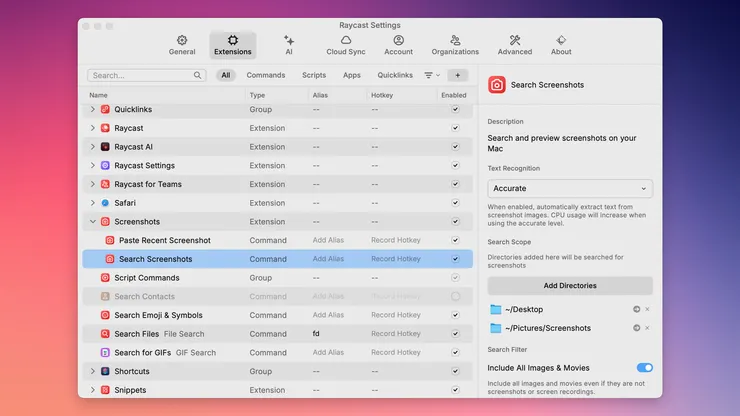740x416 pixels.
Task: Click Add Alias for Search Screenshots
Action: pyautogui.click(x=328, y=259)
